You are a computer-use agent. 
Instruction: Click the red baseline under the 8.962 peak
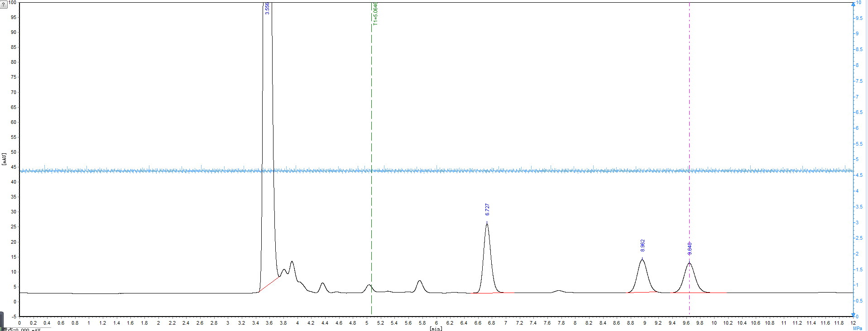(x=641, y=292)
